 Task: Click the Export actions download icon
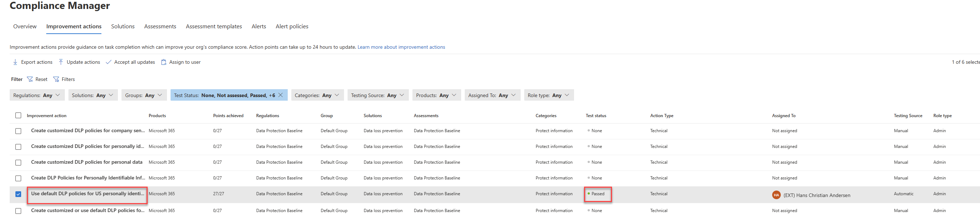coord(15,62)
